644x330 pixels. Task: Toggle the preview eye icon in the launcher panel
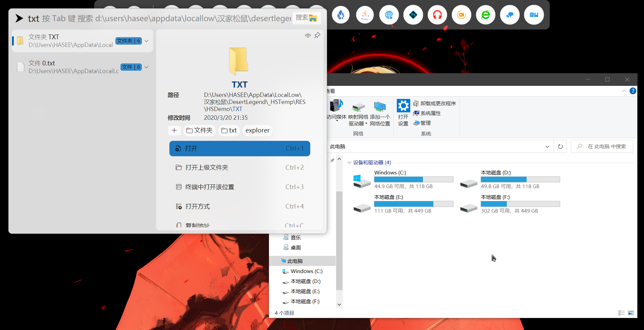click(x=308, y=36)
